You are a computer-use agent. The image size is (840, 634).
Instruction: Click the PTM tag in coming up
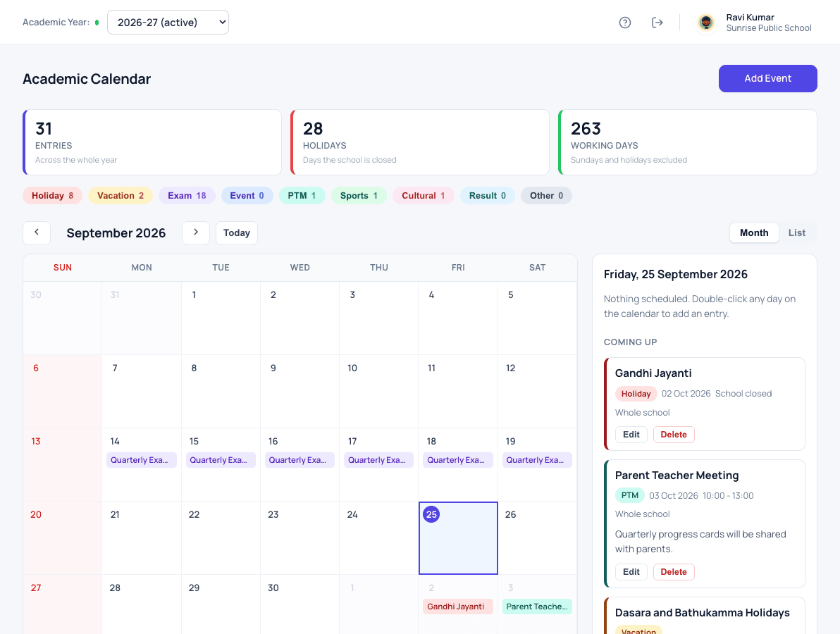(x=629, y=495)
